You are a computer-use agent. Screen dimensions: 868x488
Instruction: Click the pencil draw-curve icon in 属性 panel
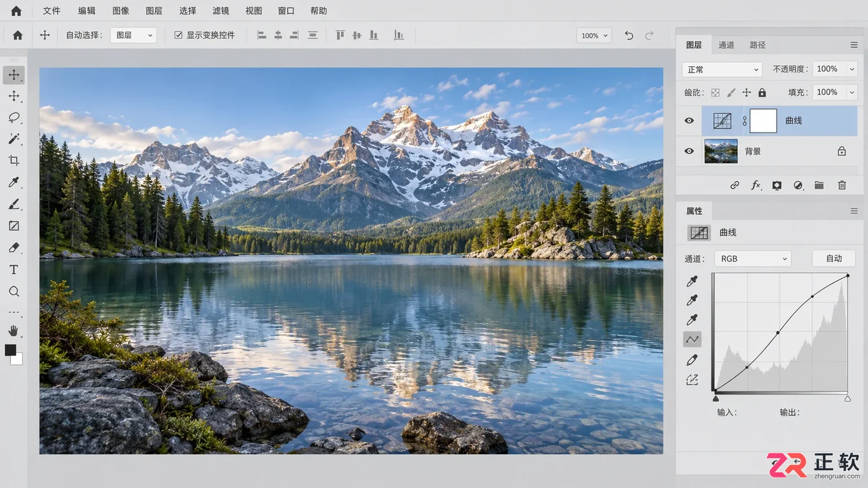click(x=692, y=360)
